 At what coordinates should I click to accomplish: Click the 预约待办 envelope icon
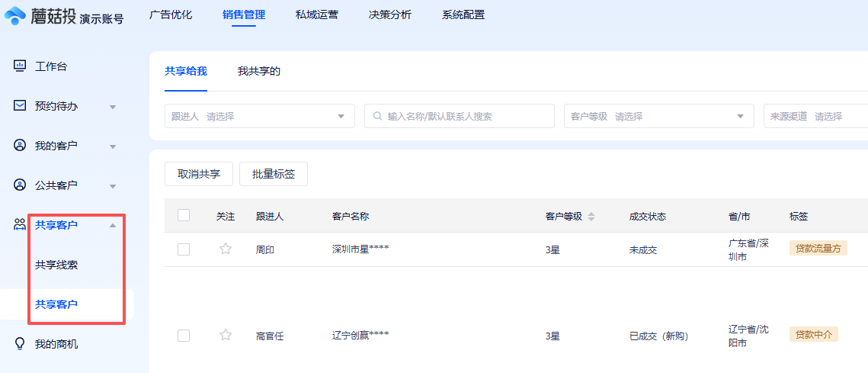tap(19, 105)
